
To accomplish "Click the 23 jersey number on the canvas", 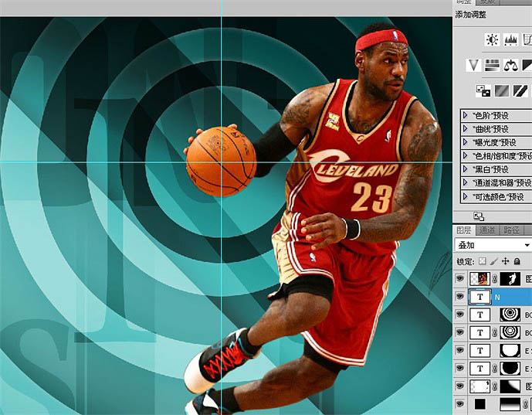I will click(372, 197).
